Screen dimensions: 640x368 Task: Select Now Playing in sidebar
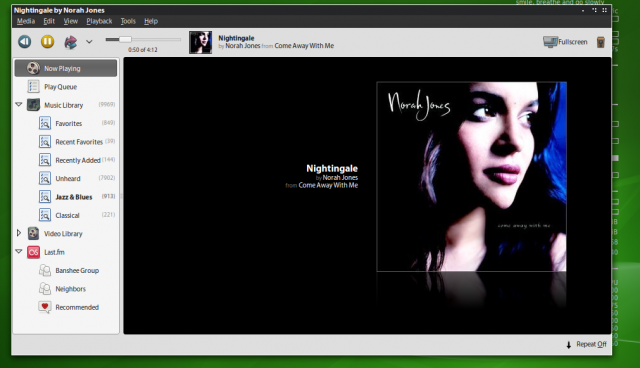tap(66, 68)
